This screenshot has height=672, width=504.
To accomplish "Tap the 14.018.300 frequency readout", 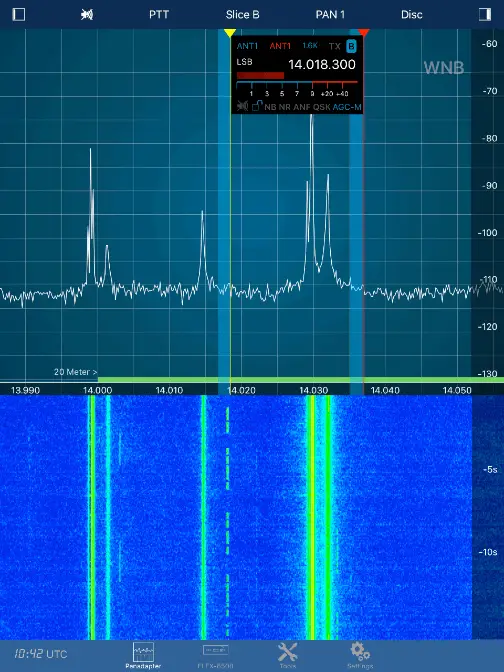I will point(322,65).
